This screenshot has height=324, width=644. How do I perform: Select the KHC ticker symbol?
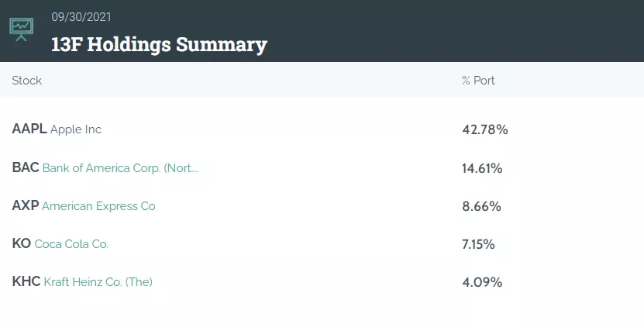26,282
